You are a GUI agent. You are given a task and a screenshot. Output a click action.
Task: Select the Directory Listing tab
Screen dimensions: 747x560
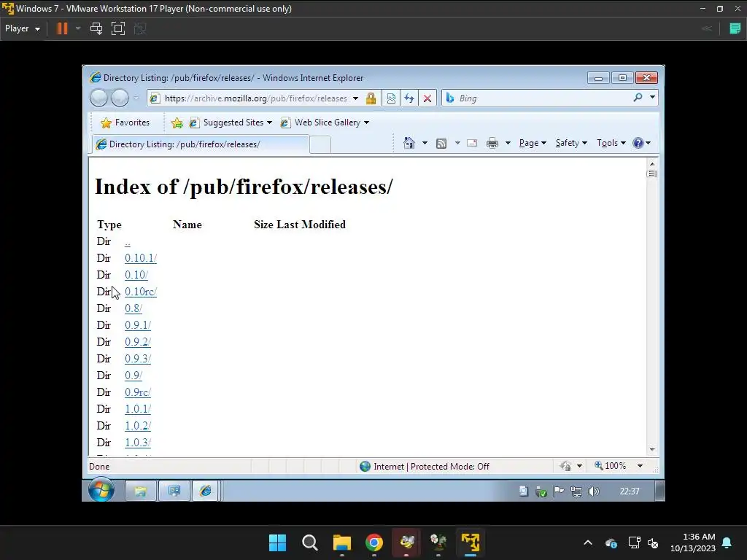pos(200,144)
